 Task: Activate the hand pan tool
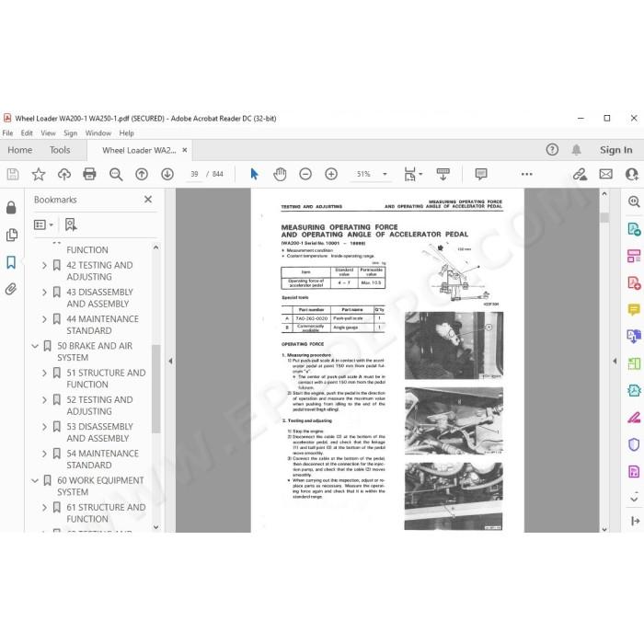[x=280, y=174]
